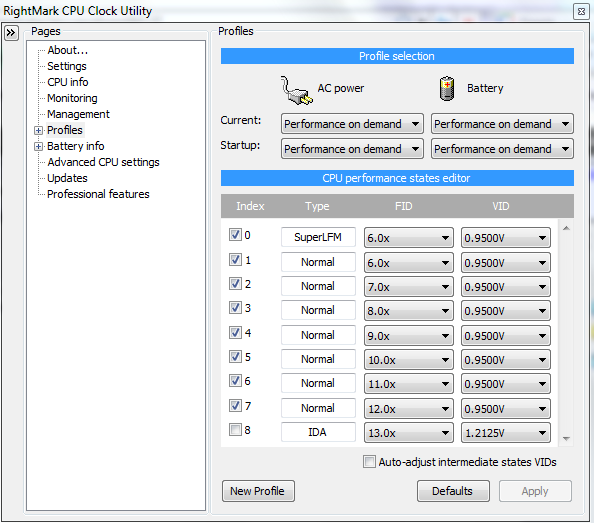Click the IDA type field
594x523 pixels.
pyautogui.click(x=318, y=432)
